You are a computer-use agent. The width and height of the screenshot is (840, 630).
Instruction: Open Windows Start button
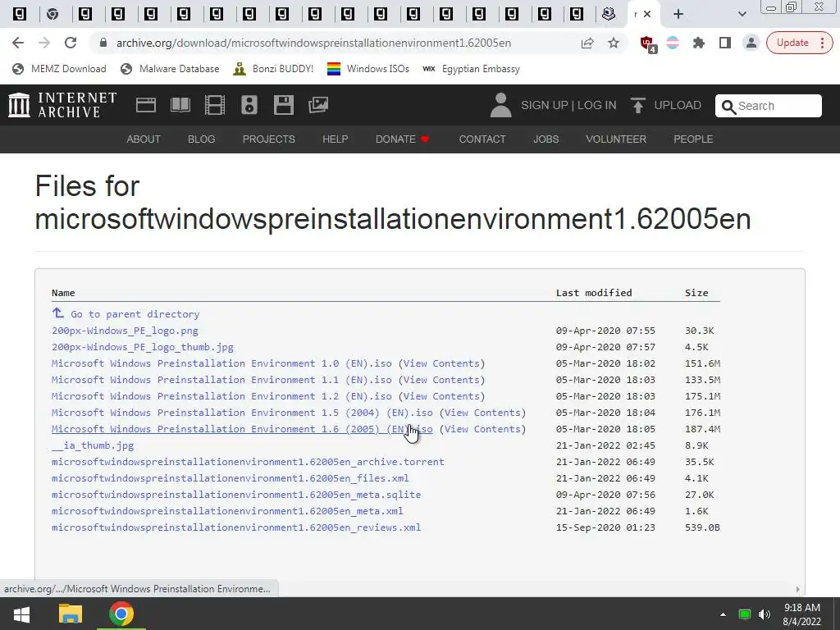pos(21,614)
